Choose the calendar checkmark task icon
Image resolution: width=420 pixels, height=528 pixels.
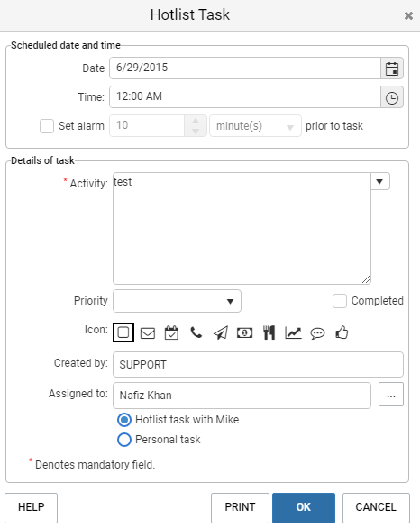click(x=171, y=332)
